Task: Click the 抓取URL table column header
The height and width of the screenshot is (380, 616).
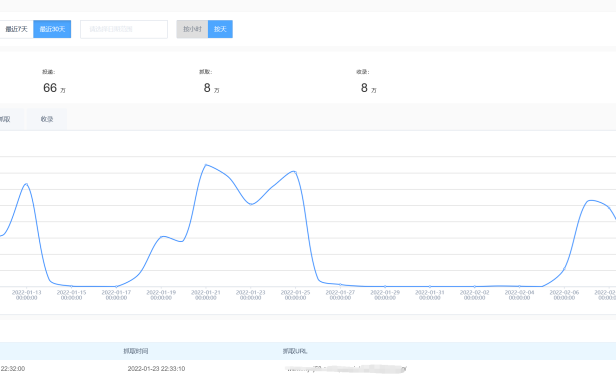Action: coord(295,351)
